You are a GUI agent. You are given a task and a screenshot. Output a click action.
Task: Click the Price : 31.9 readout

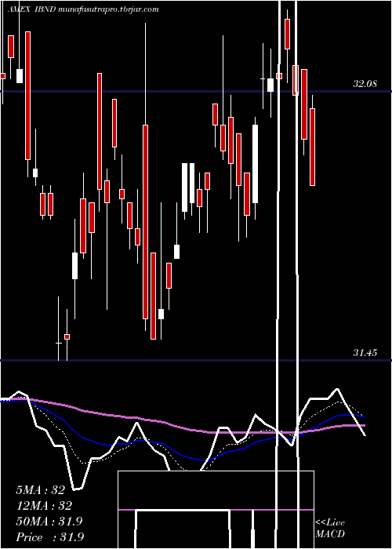tap(49, 536)
